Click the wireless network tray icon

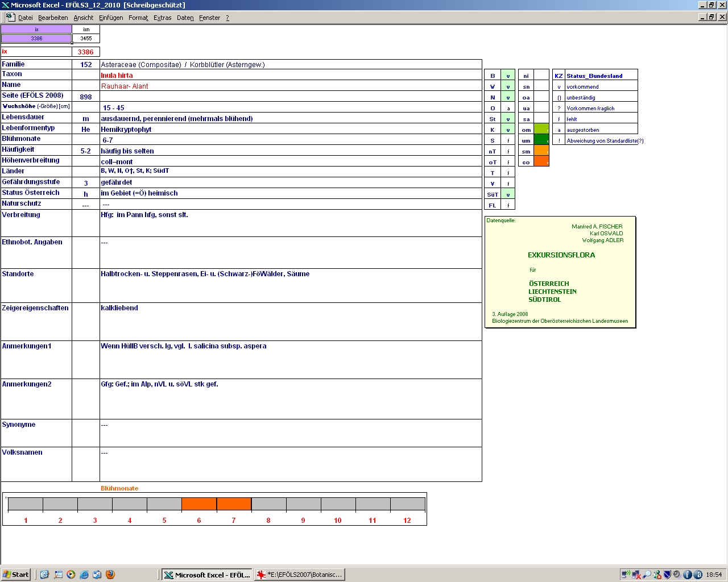point(626,575)
